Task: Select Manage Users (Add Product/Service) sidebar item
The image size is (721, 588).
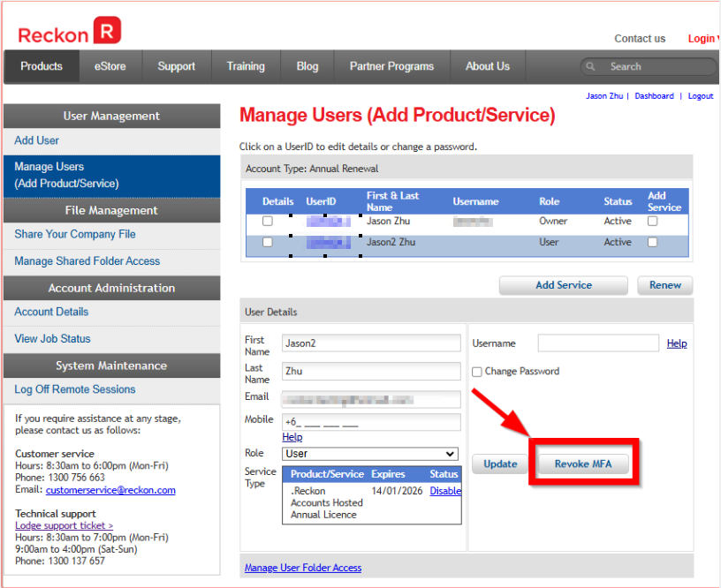Action: [x=111, y=176]
